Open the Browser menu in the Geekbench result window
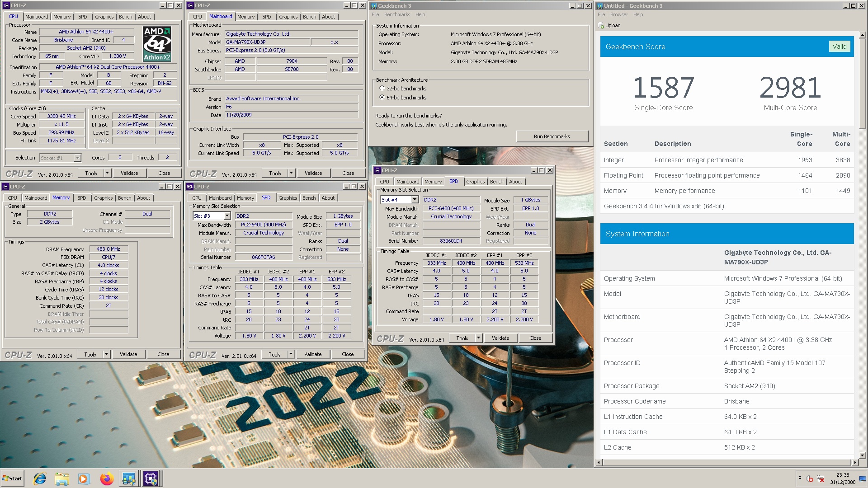The width and height of the screenshot is (868, 488). [x=618, y=14]
